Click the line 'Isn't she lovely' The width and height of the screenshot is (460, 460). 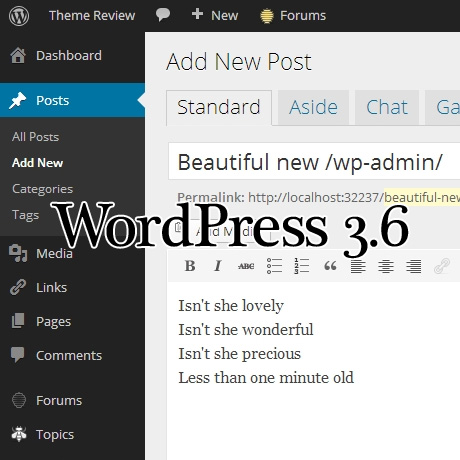pos(231,306)
